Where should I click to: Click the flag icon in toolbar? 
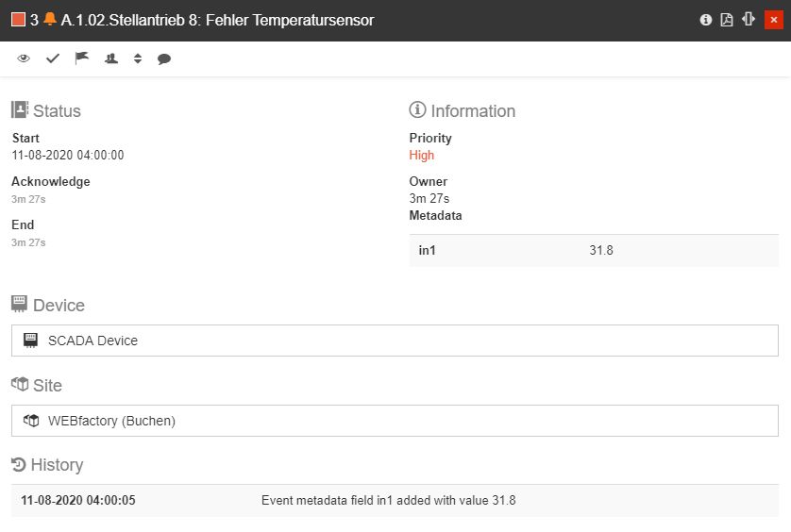82,58
